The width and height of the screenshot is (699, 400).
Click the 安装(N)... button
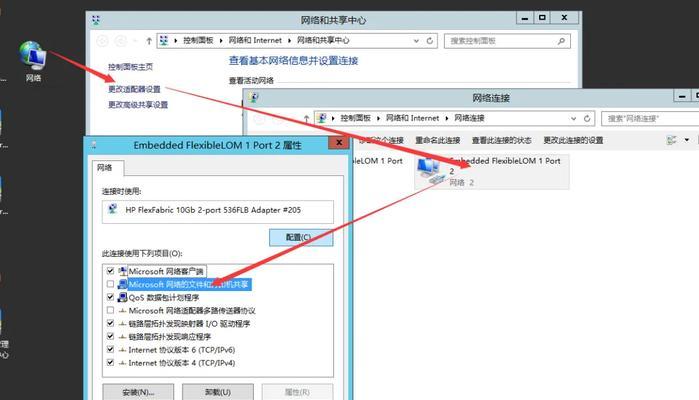point(138,392)
